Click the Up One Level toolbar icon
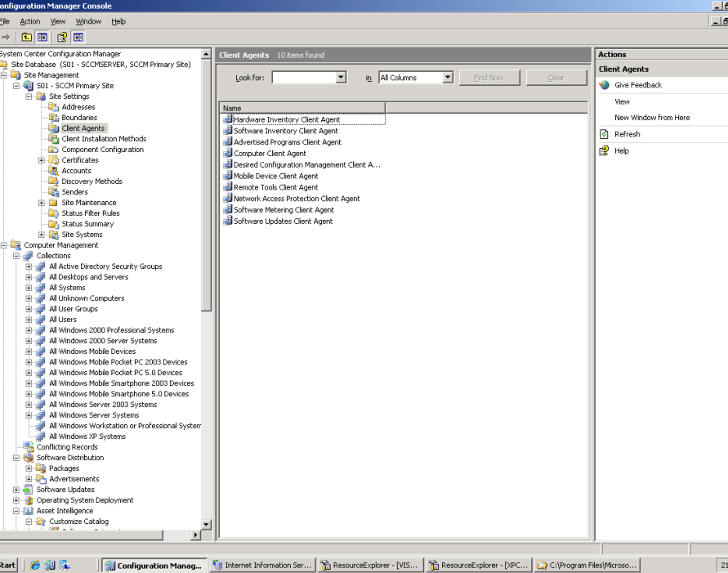Viewport: 728px width, 573px height. point(27,37)
